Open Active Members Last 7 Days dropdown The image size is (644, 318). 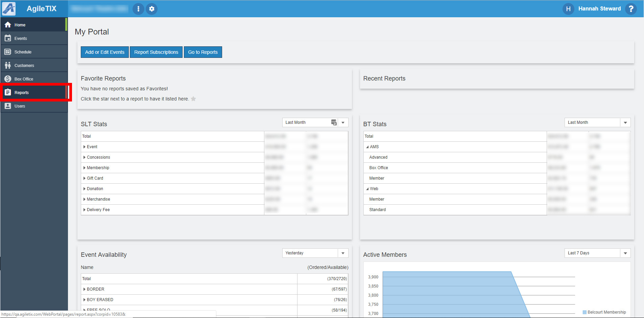(x=625, y=253)
